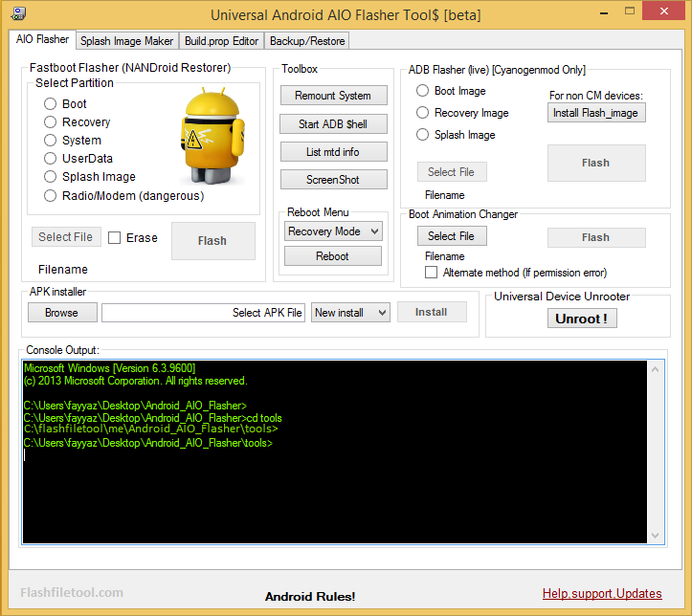This screenshot has height=616, width=692.
Task: Click Flash in Fastboot Flasher section
Action: pyautogui.click(x=213, y=241)
